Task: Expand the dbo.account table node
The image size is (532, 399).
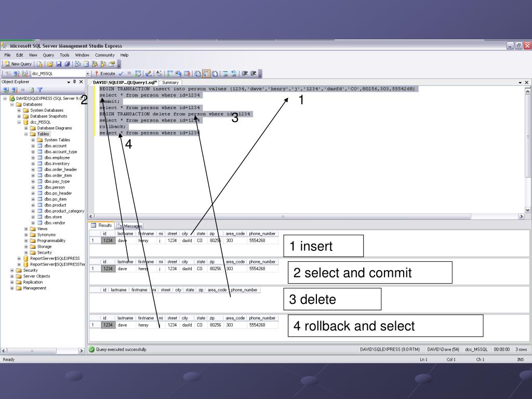Action: 33,146
